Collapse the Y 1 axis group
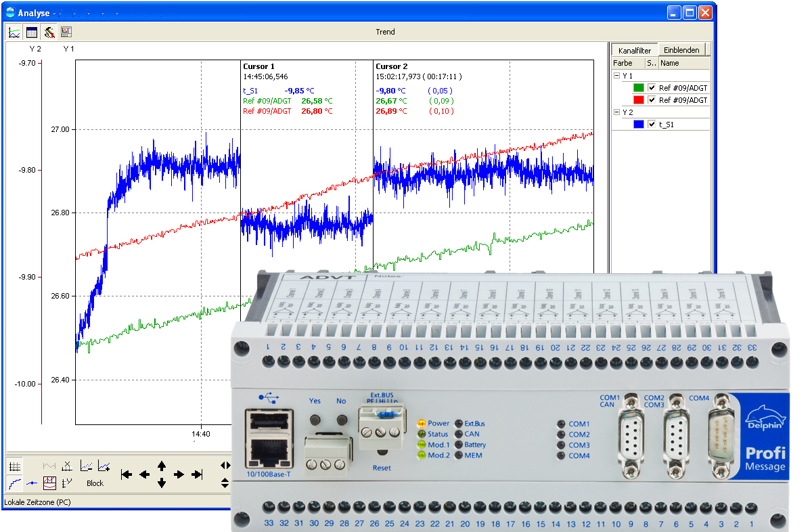The image size is (812, 532). pyautogui.click(x=616, y=76)
